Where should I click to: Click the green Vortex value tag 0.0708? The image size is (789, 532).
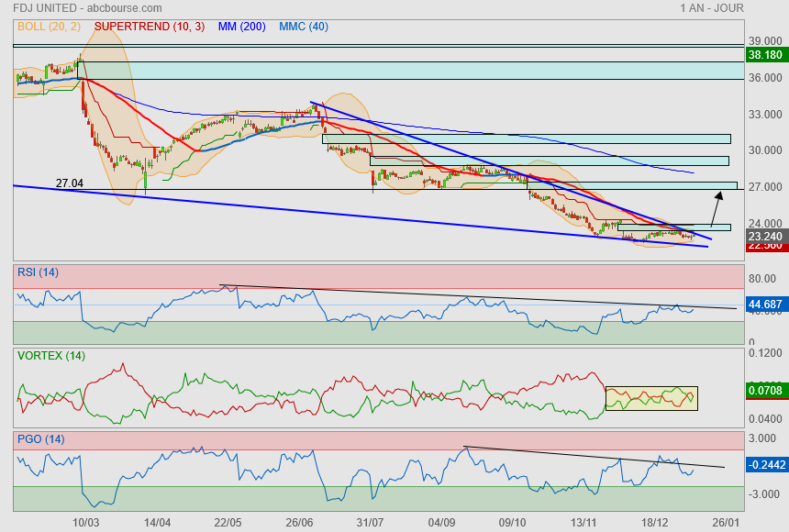click(765, 392)
